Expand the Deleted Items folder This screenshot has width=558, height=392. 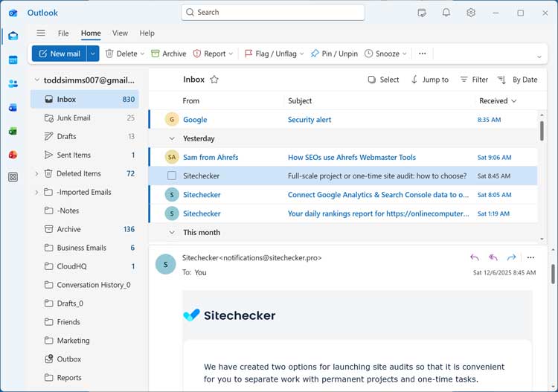(x=36, y=173)
